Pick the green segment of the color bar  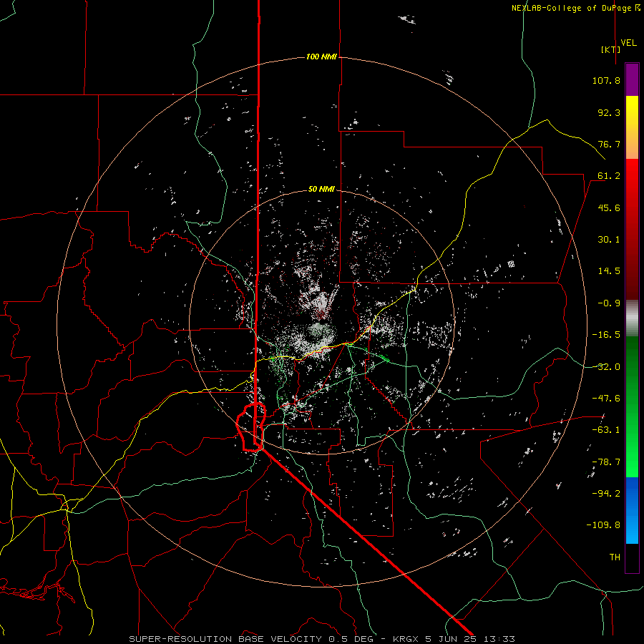pos(632,406)
